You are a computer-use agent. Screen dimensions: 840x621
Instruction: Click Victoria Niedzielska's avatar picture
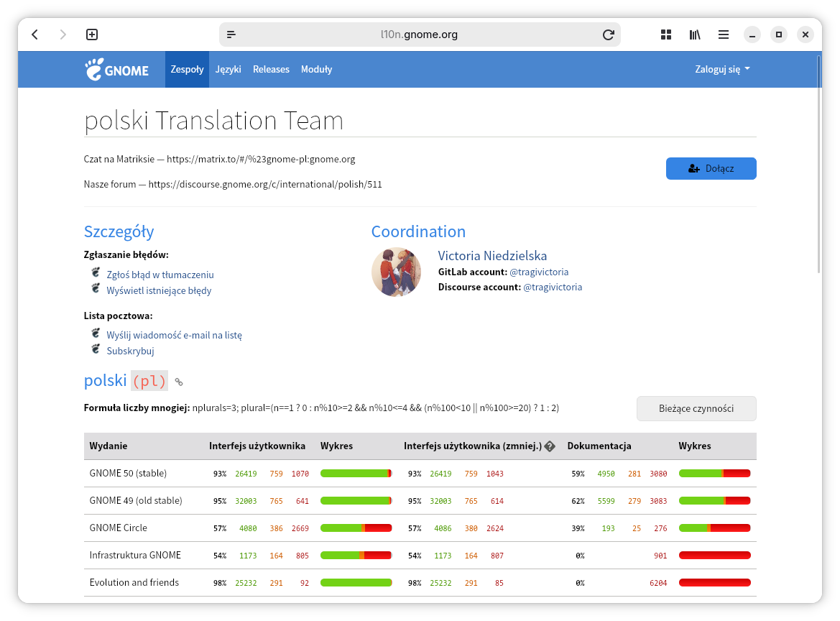click(x=396, y=272)
